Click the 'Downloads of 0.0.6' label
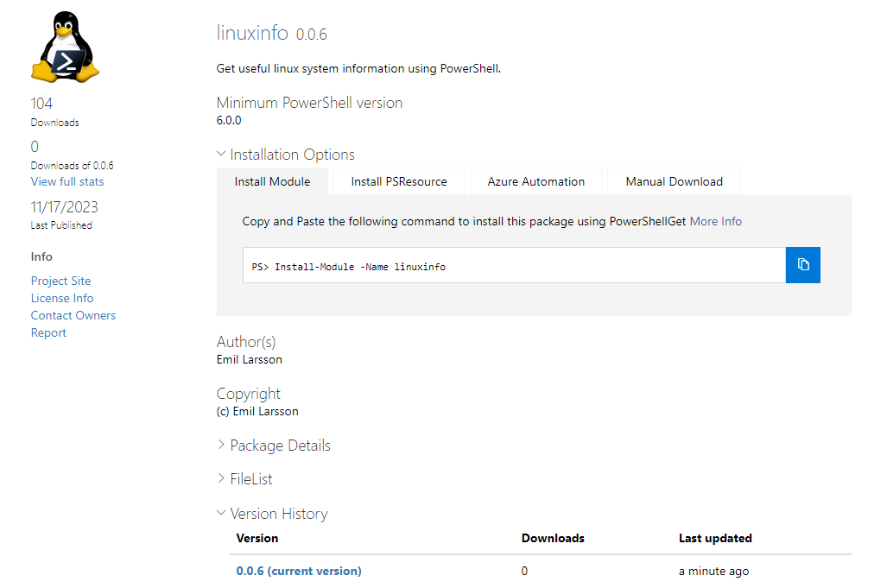 72,166
